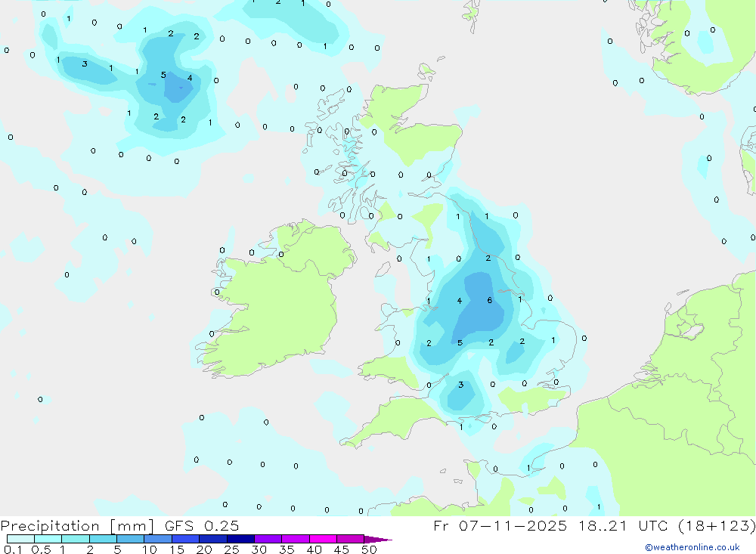Select the 10–15 mm legend swatch

[x=158, y=539]
